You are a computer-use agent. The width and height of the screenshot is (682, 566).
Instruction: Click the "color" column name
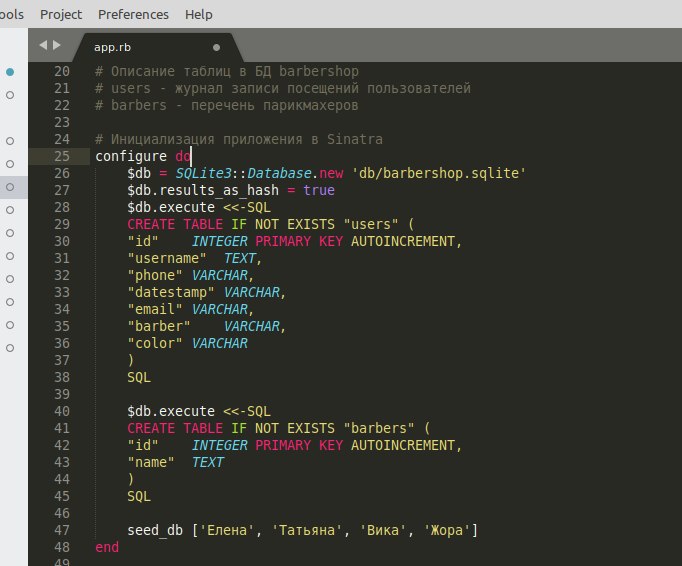coord(155,343)
